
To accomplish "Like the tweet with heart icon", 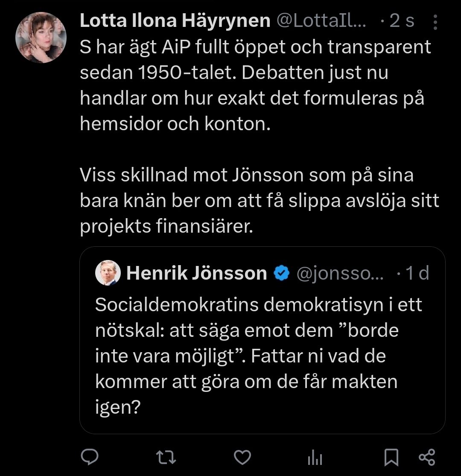I will [x=243, y=458].
